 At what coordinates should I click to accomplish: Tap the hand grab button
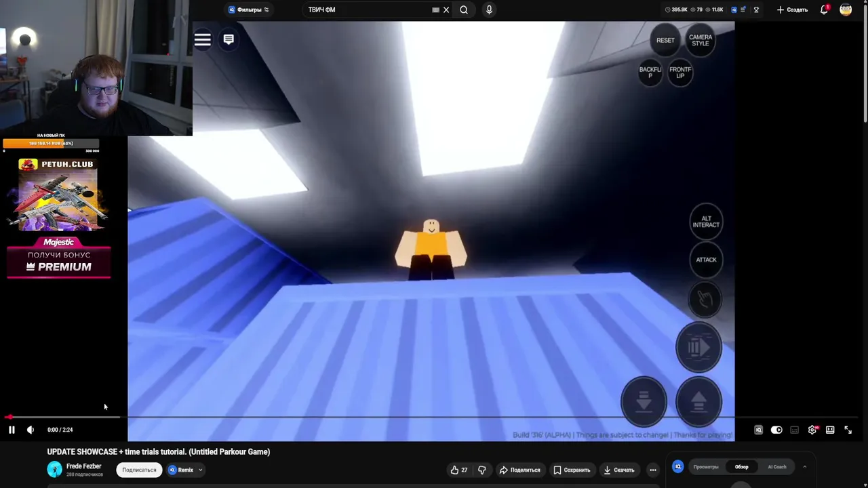[705, 299]
